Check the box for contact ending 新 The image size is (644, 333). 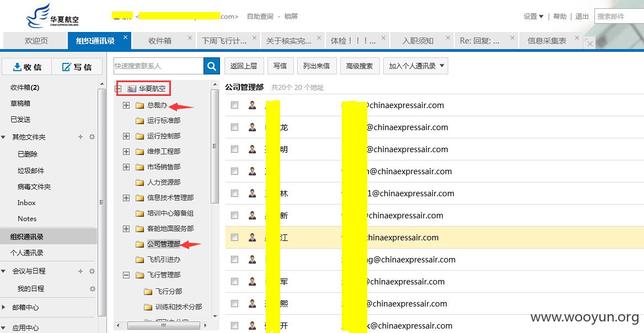(234, 215)
